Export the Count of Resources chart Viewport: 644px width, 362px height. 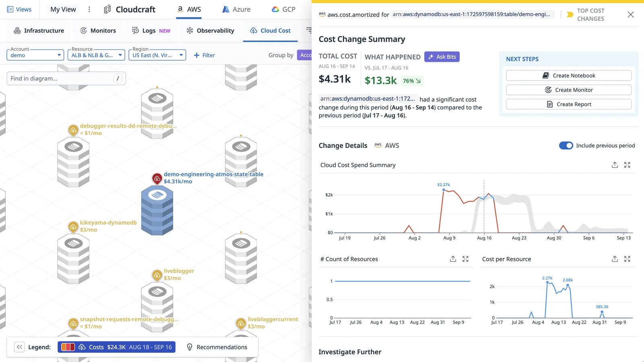pyautogui.click(x=453, y=259)
